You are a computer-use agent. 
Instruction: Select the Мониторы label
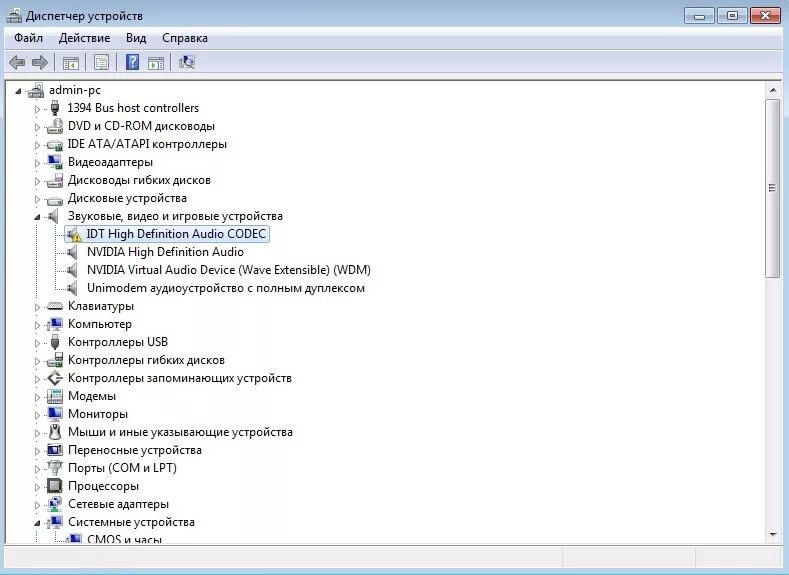pos(98,414)
